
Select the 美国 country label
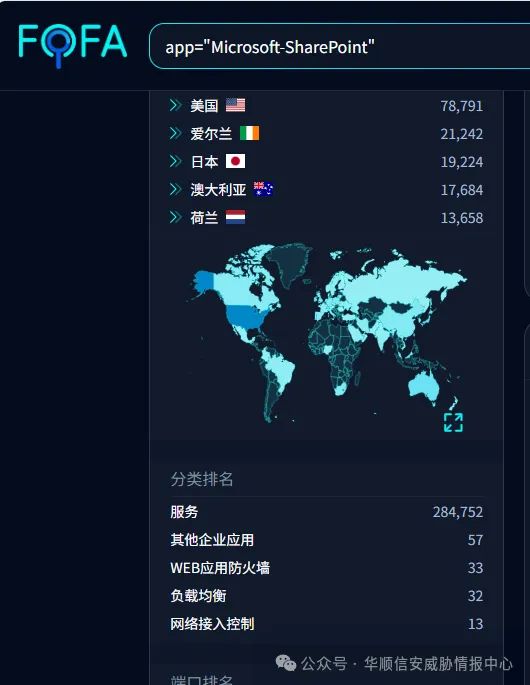(204, 106)
